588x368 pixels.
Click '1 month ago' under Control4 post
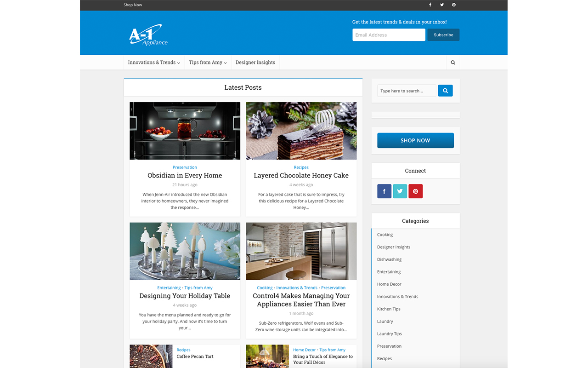301,314
